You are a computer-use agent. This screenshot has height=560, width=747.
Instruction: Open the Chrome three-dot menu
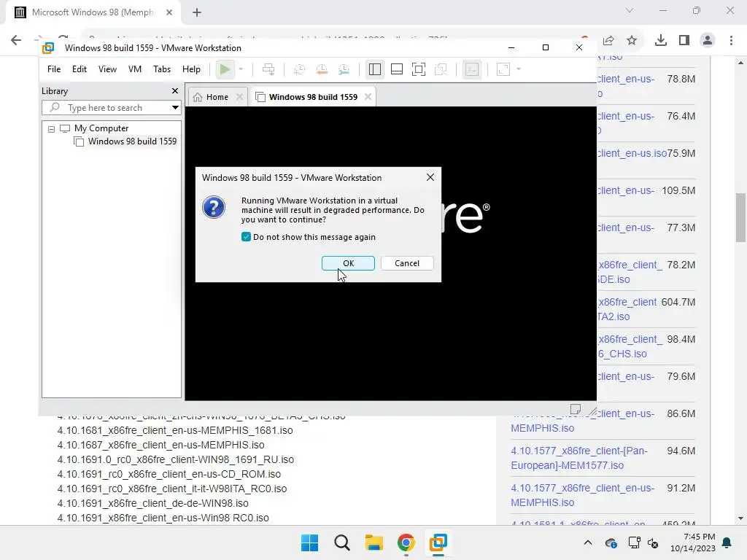coord(731,41)
